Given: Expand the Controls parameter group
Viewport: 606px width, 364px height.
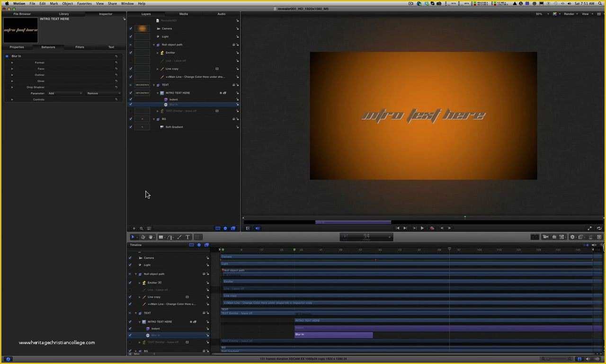Looking at the screenshot, I should [12, 99].
